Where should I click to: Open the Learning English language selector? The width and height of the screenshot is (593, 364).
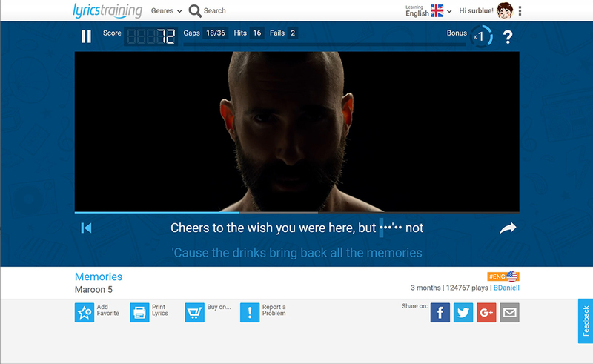[x=428, y=11]
